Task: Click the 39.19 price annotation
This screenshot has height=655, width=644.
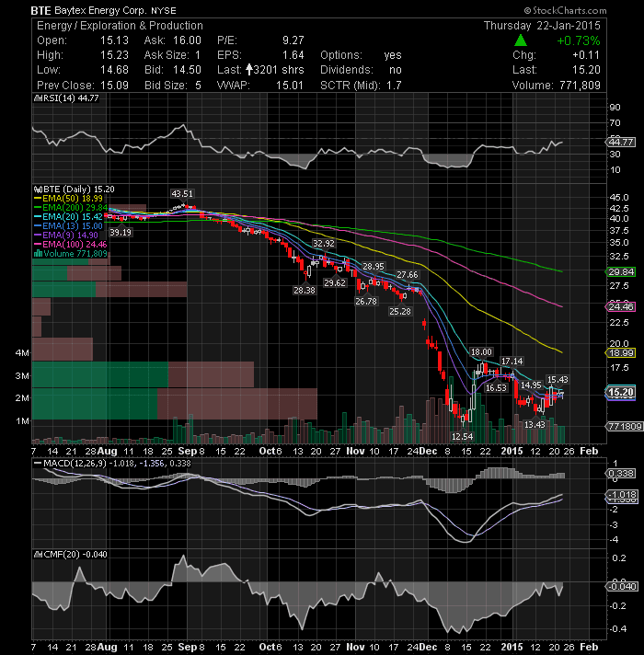Action: 121,232
